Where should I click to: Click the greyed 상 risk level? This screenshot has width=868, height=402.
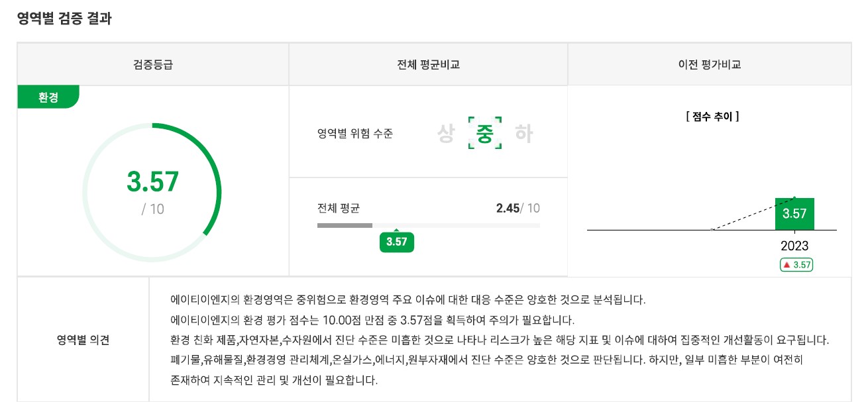446,134
